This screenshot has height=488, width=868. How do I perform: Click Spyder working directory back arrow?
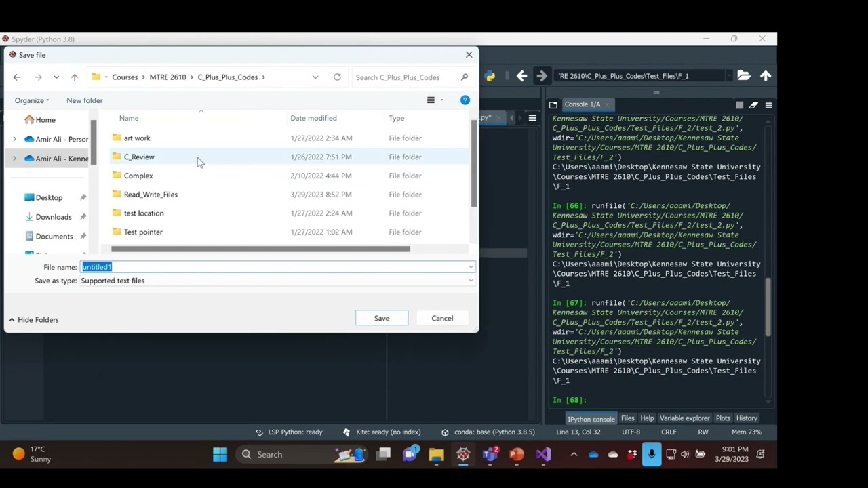(x=521, y=76)
